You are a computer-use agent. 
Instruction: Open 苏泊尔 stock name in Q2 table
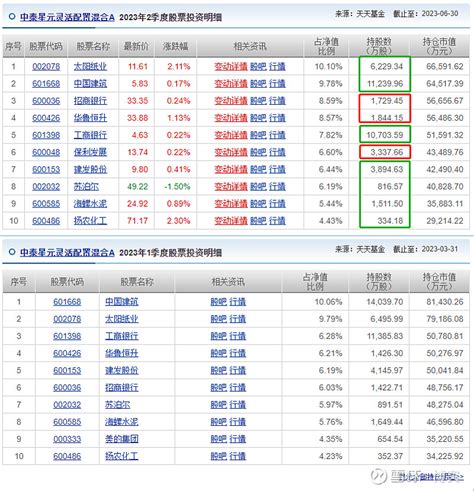pos(86,187)
